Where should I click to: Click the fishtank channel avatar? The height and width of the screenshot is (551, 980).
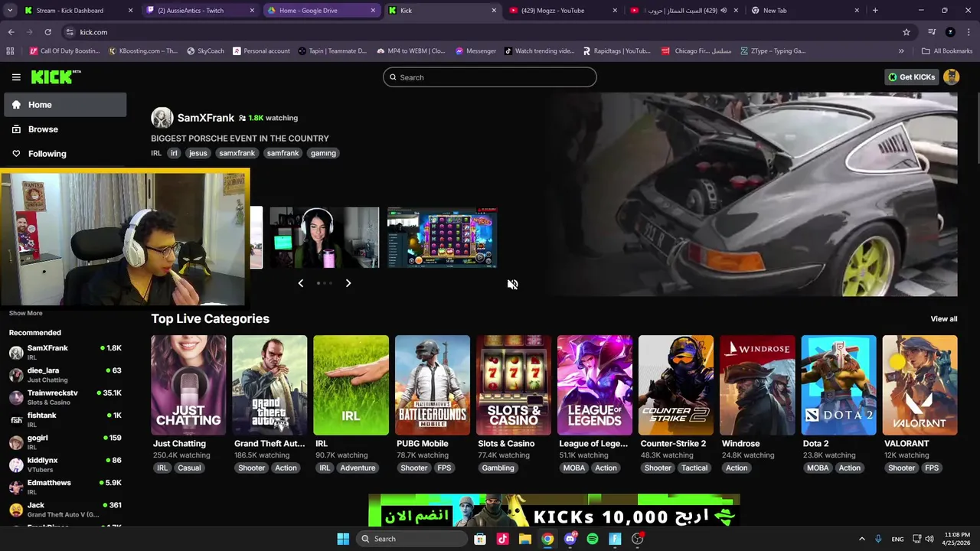click(16, 420)
